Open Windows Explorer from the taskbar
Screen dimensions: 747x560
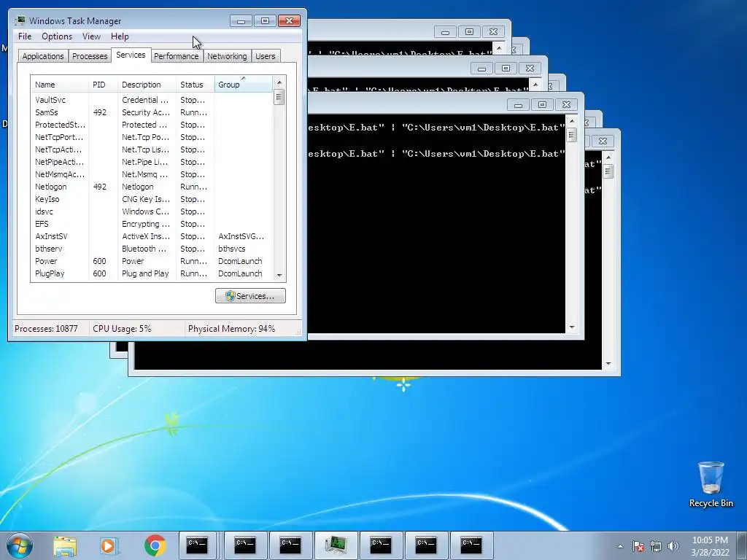coord(65,545)
